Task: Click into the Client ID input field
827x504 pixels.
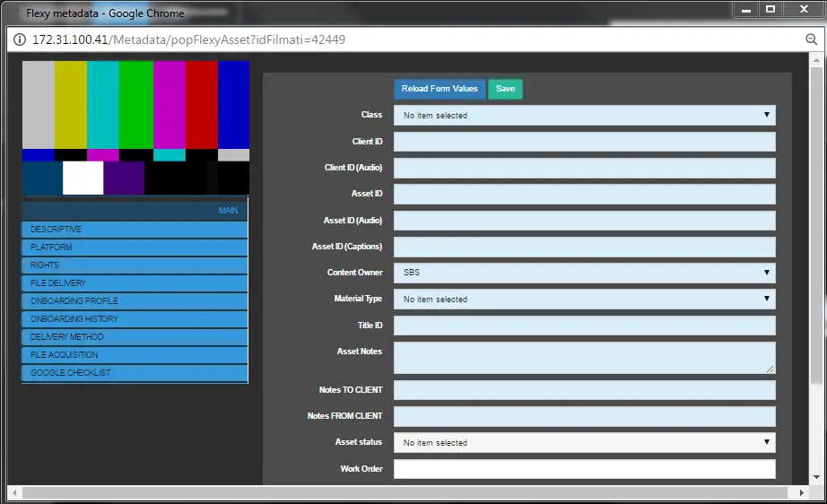Action: click(x=584, y=142)
